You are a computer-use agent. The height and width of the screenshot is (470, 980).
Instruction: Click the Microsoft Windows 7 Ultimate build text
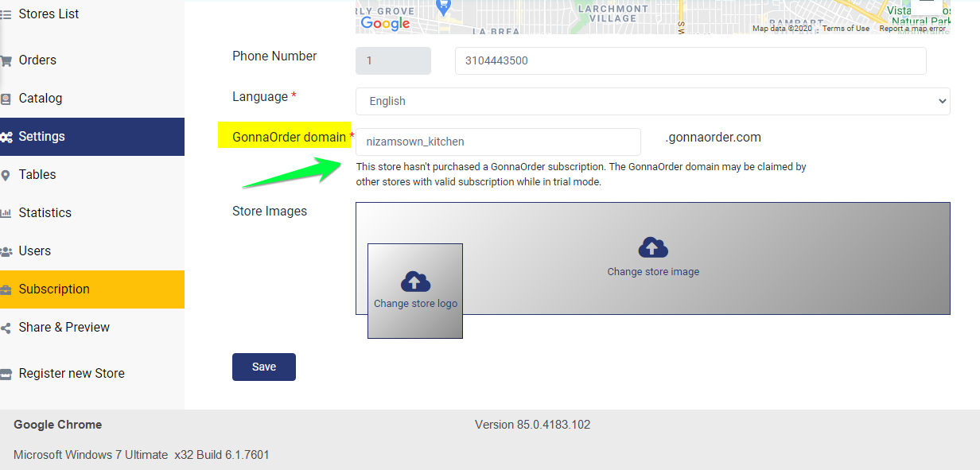tap(142, 455)
